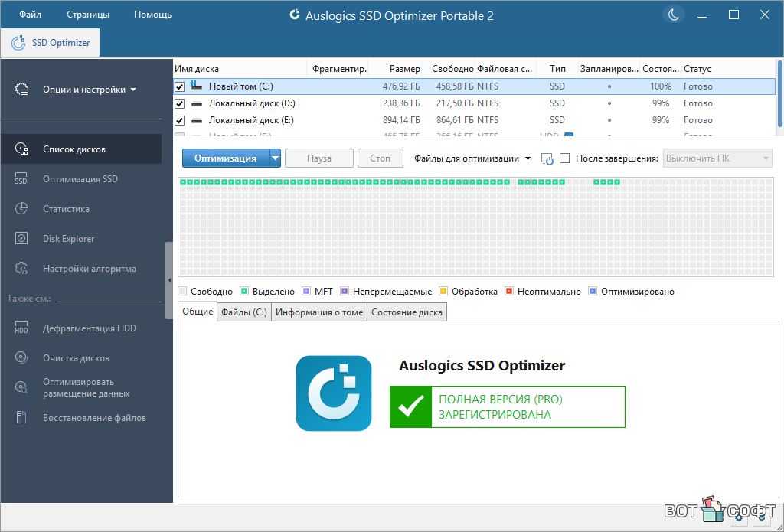Sort by the Статус column header
Image resolution: width=784 pixels, height=532 pixels.
coord(727,69)
